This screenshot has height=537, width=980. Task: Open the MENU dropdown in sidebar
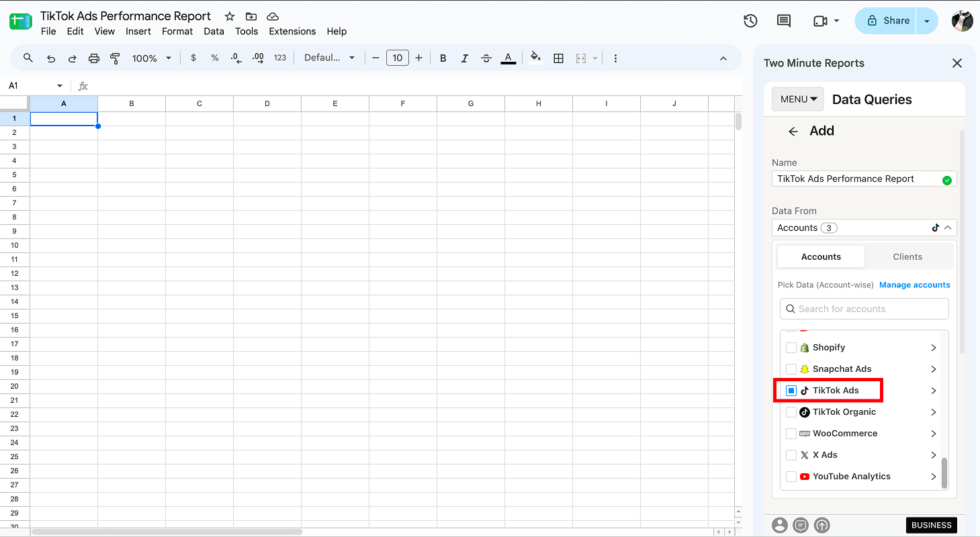[x=798, y=99]
